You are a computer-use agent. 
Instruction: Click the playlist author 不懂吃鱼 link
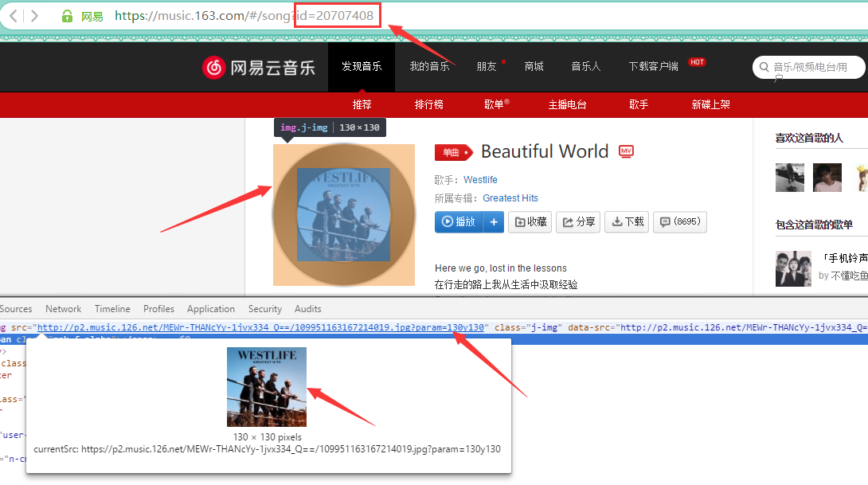point(849,276)
